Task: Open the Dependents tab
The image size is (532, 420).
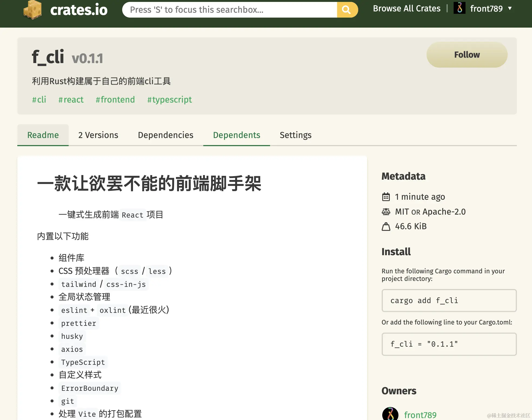Action: pos(237,135)
